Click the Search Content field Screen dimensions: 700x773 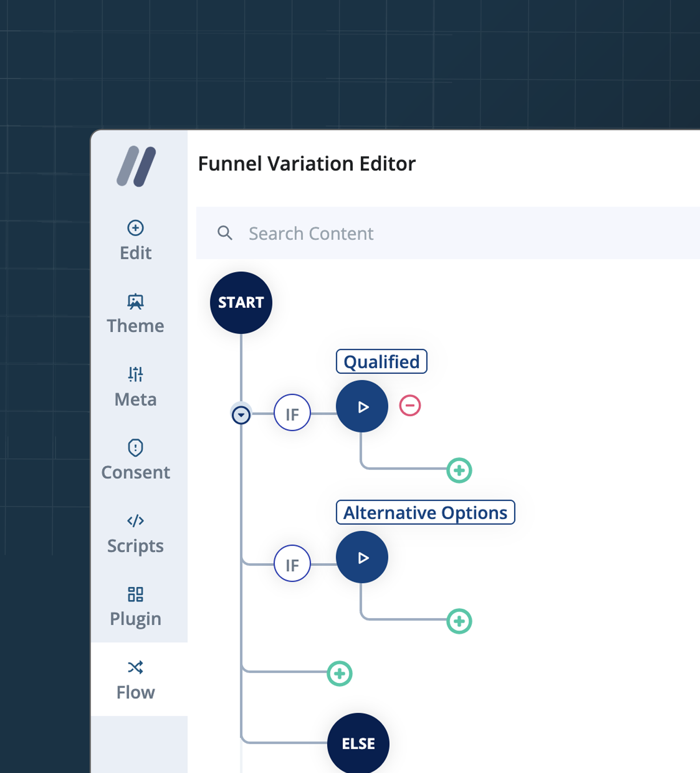[x=420, y=233]
